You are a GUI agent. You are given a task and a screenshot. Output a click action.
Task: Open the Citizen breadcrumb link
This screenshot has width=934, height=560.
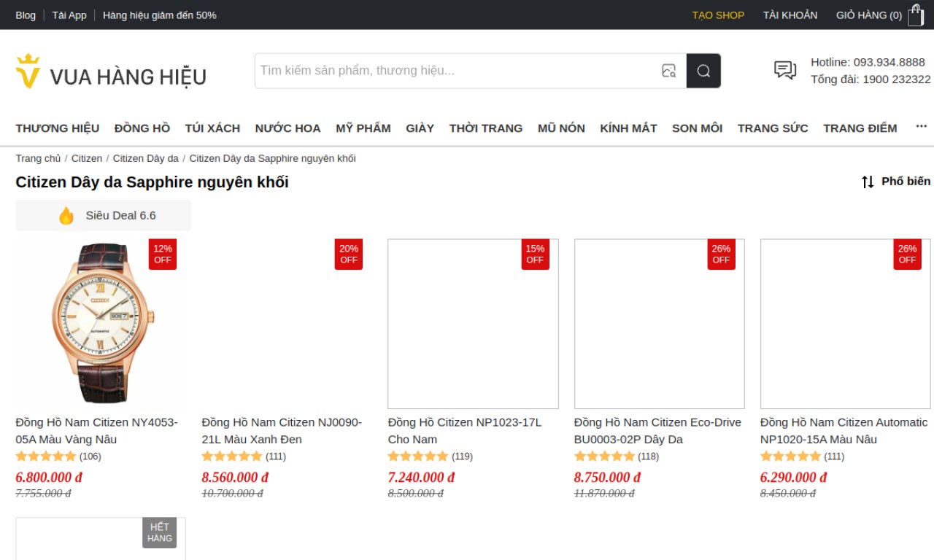click(x=87, y=158)
